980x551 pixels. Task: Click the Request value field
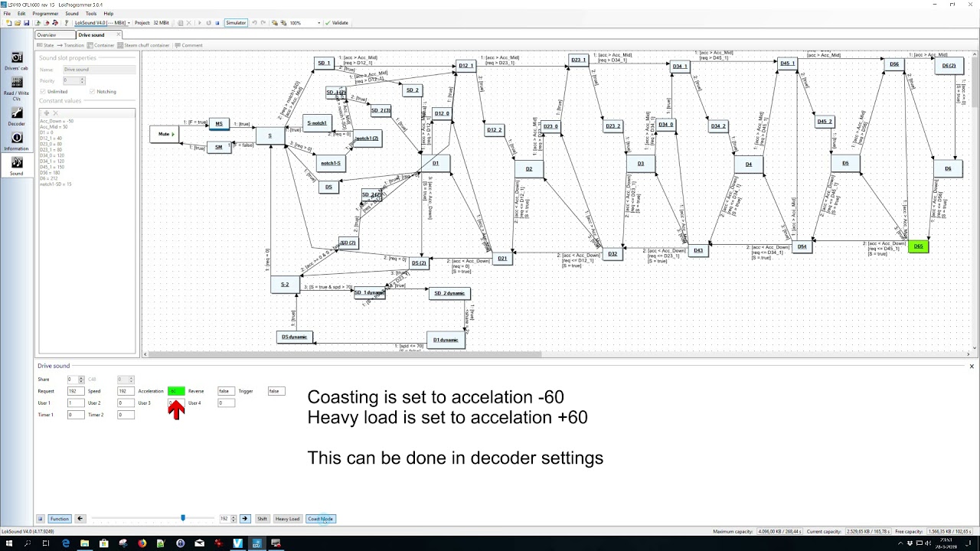coord(75,391)
